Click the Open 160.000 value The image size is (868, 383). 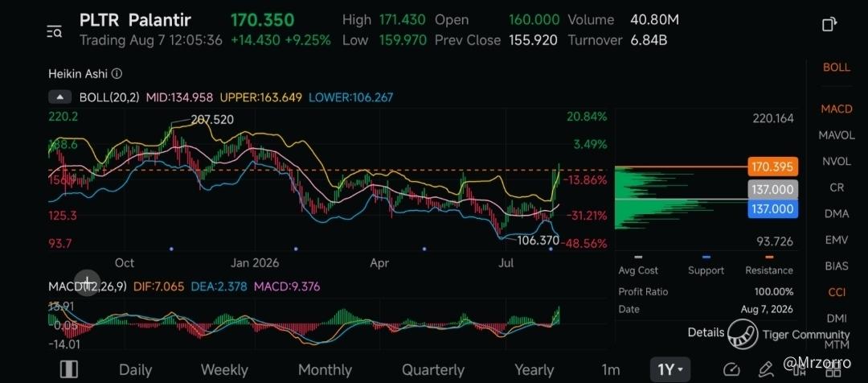[534, 20]
